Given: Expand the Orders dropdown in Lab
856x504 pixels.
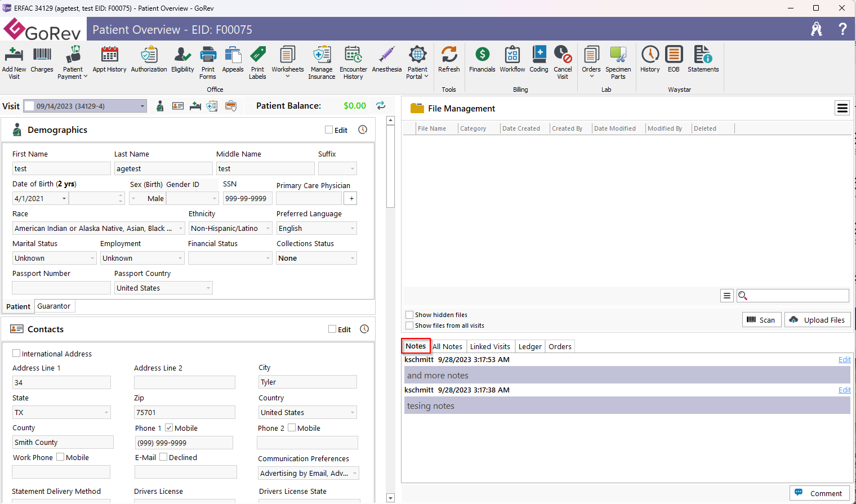Looking at the screenshot, I should click(x=591, y=76).
